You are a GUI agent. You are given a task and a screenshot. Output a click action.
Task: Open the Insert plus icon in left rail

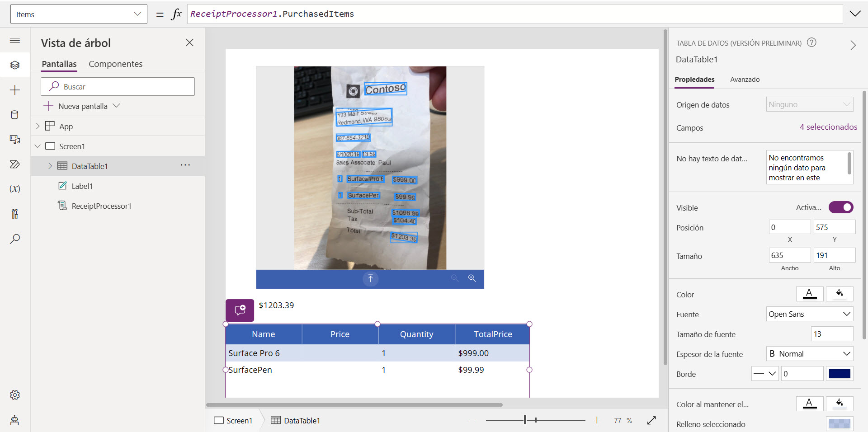tap(15, 90)
